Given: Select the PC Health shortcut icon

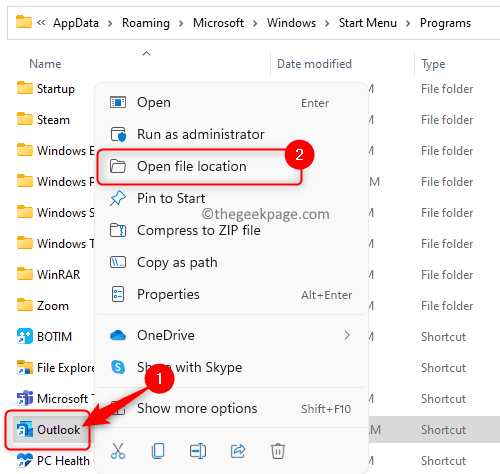Looking at the screenshot, I should coord(25,460).
